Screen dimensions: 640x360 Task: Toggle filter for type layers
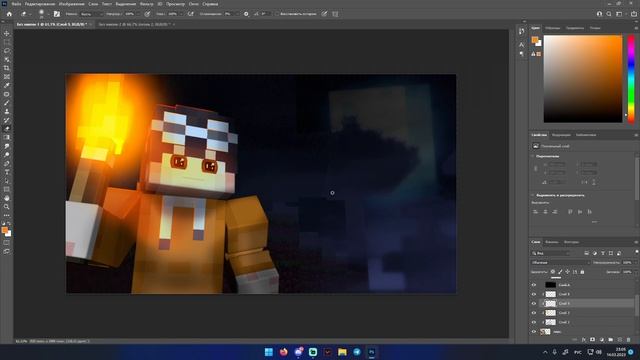point(603,253)
